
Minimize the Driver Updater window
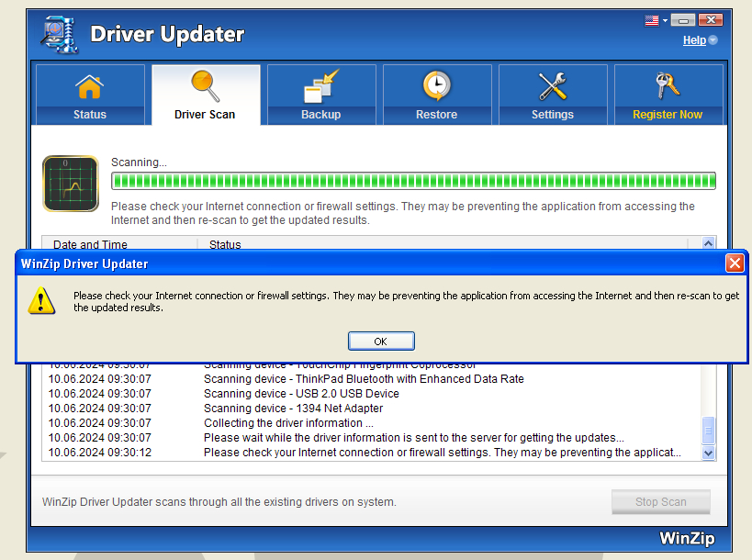pos(683,20)
